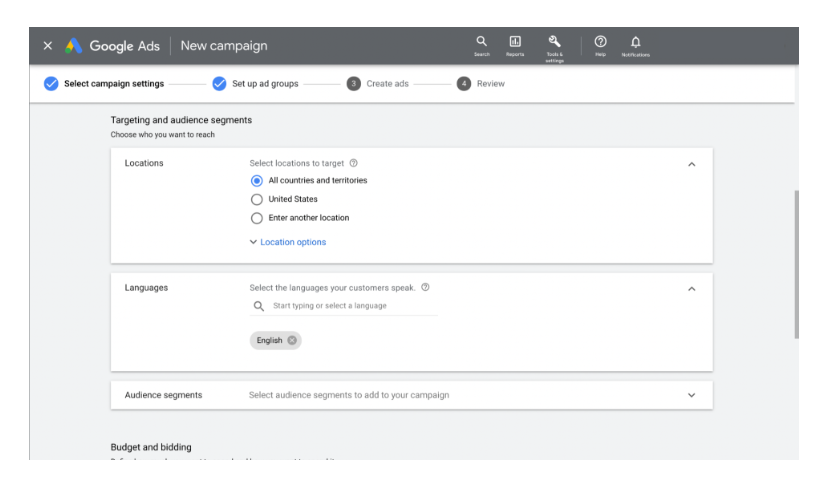Open the Reports icon

click(515, 46)
